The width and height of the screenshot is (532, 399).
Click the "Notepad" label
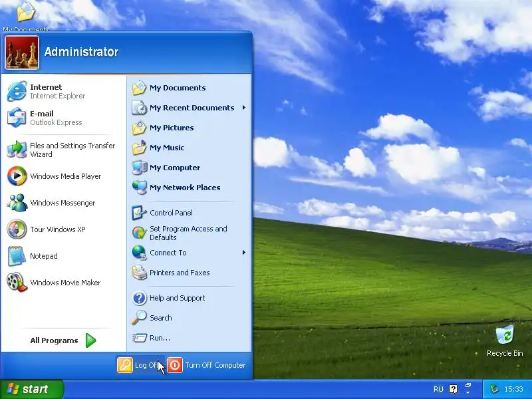[43, 256]
